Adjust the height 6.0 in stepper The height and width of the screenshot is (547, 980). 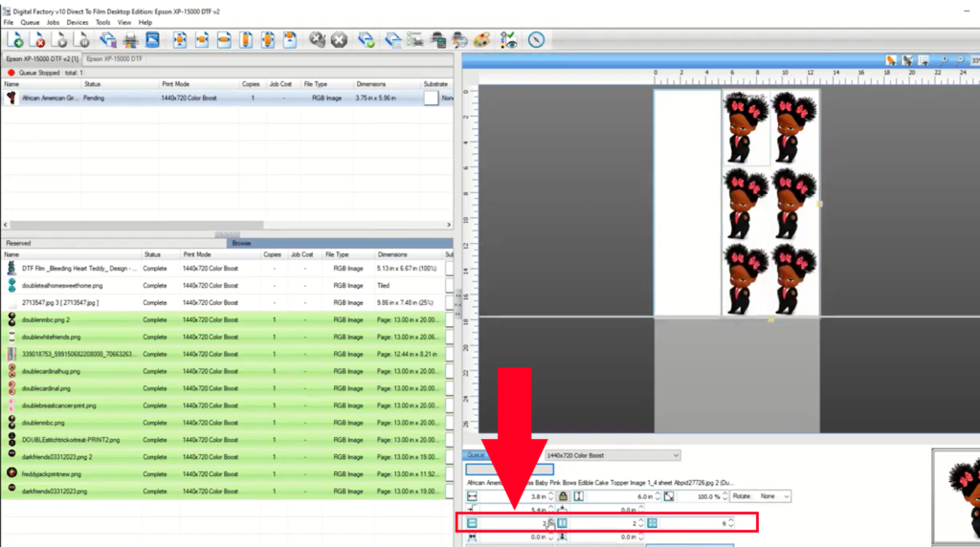click(x=657, y=496)
